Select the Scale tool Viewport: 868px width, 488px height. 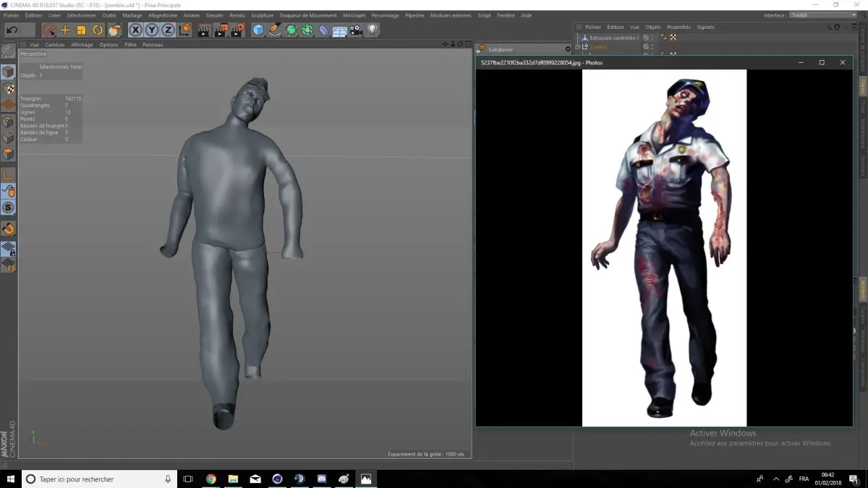click(x=81, y=30)
